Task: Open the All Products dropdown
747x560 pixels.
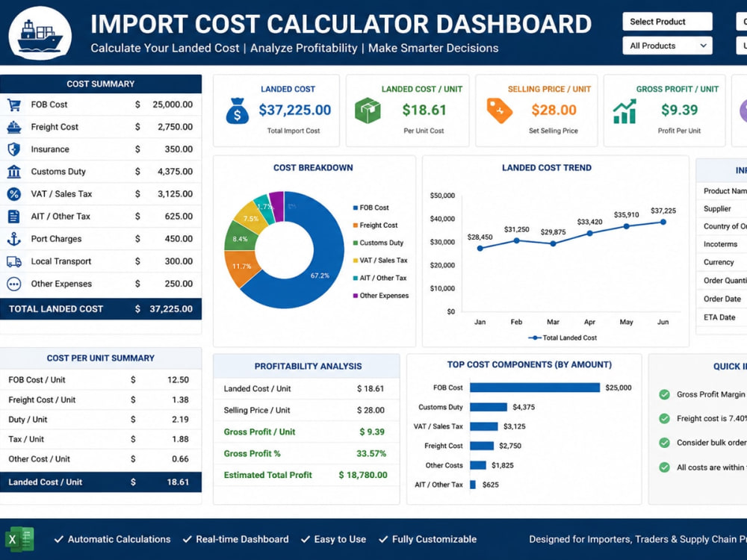Action: 667,46
